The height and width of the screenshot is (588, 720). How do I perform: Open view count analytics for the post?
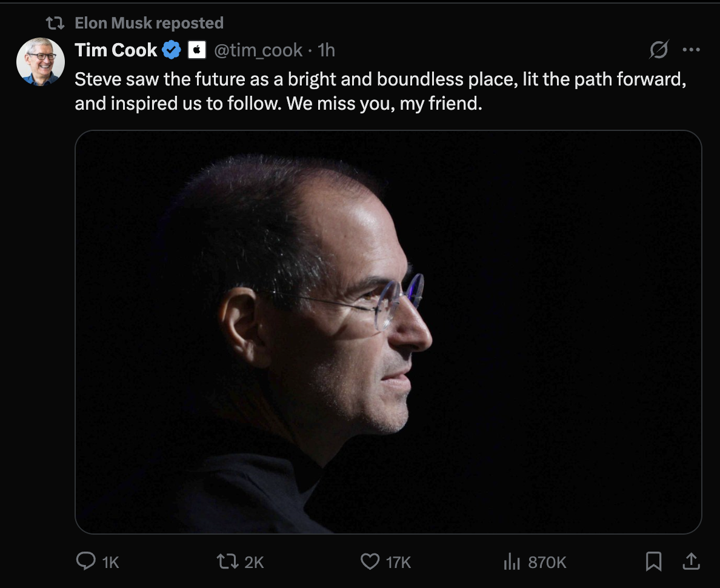[x=511, y=562]
